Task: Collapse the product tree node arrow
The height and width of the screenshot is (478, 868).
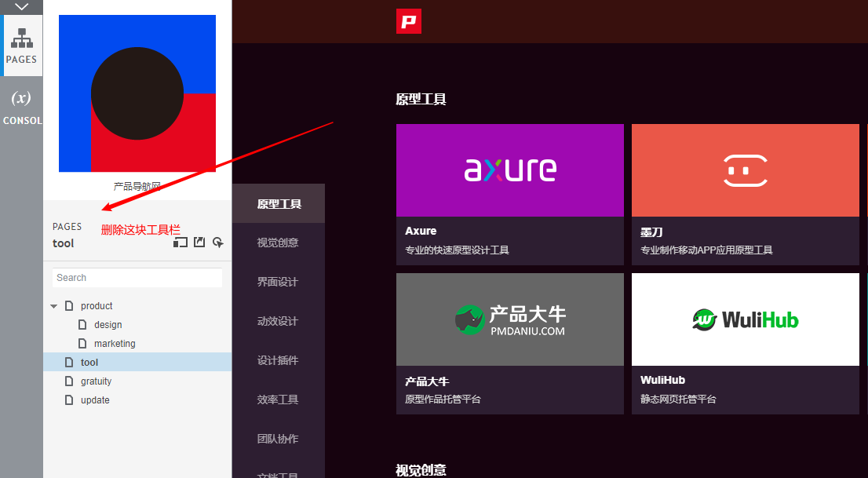Action: [53, 306]
